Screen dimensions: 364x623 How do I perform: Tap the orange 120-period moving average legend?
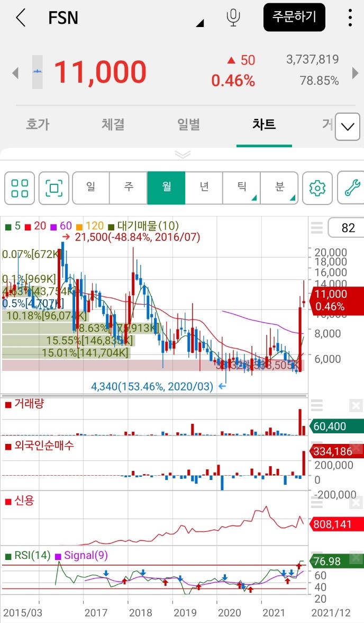[90, 226]
